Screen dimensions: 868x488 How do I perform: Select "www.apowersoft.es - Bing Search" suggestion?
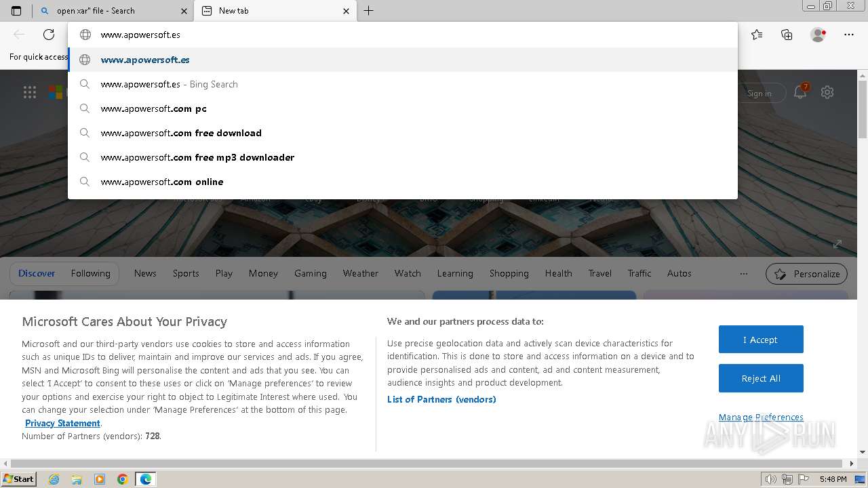[x=403, y=84]
